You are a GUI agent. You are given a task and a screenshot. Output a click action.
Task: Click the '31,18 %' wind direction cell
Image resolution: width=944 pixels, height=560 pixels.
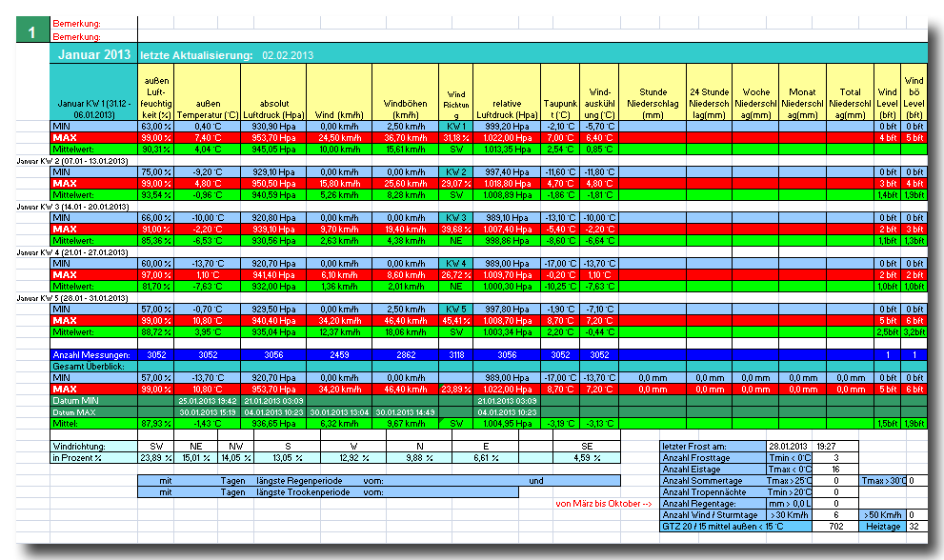point(456,138)
